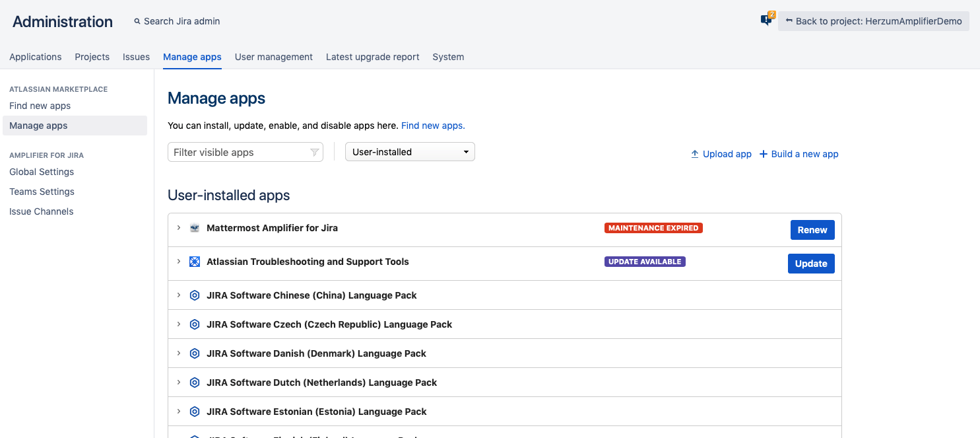
Task: Expand the Dutch Language Pack row
Action: coord(178,383)
